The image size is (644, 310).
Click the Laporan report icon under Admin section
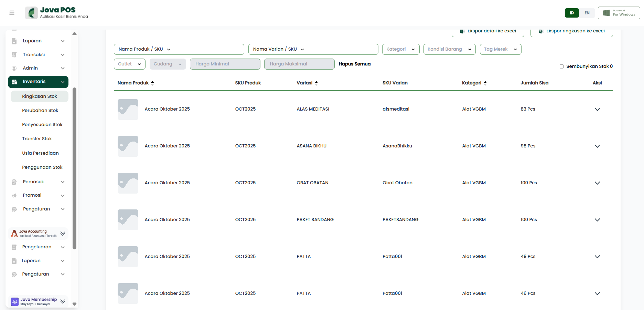click(x=14, y=41)
